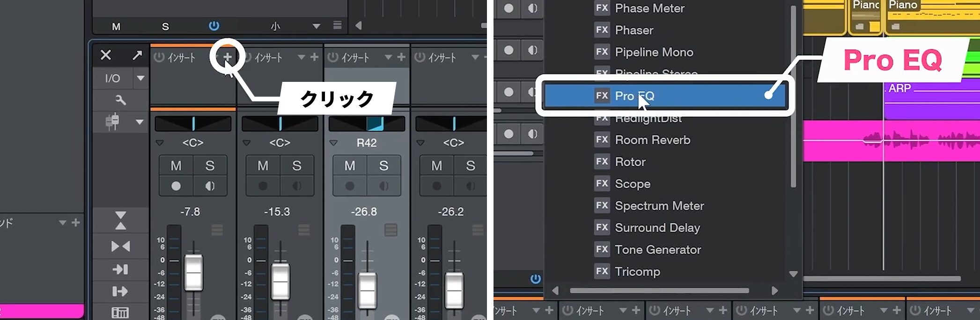The width and height of the screenshot is (980, 320).
Task: Open the wrench settings icon in mixer sidebar
Action: point(120,100)
